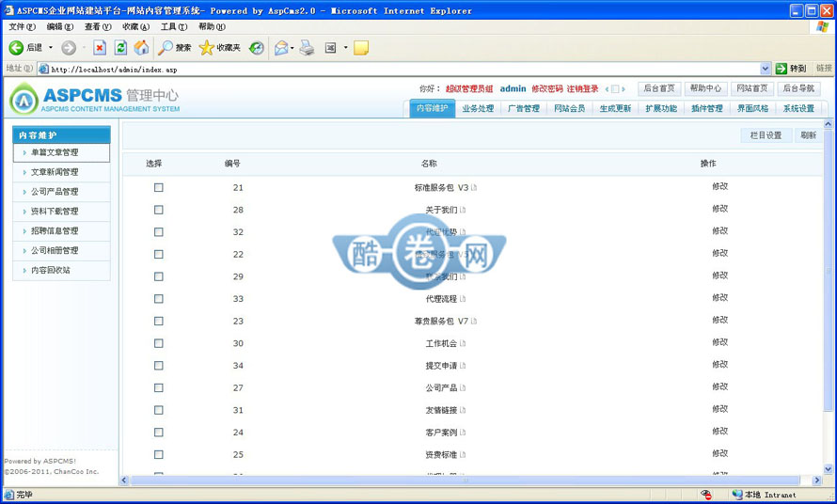This screenshot has width=837, height=504.
Task: Click the horizontal scrollbar track
Action: (465, 480)
